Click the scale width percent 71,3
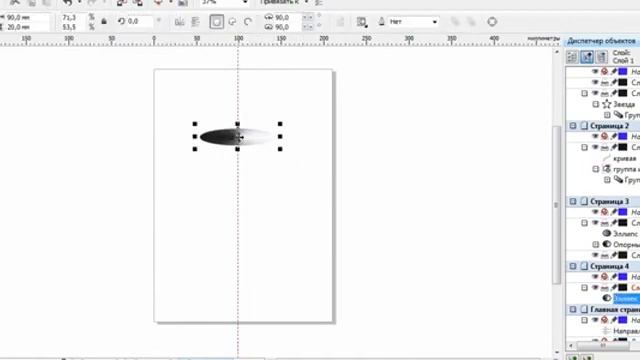The width and height of the screenshot is (640, 360). pyautogui.click(x=73, y=18)
